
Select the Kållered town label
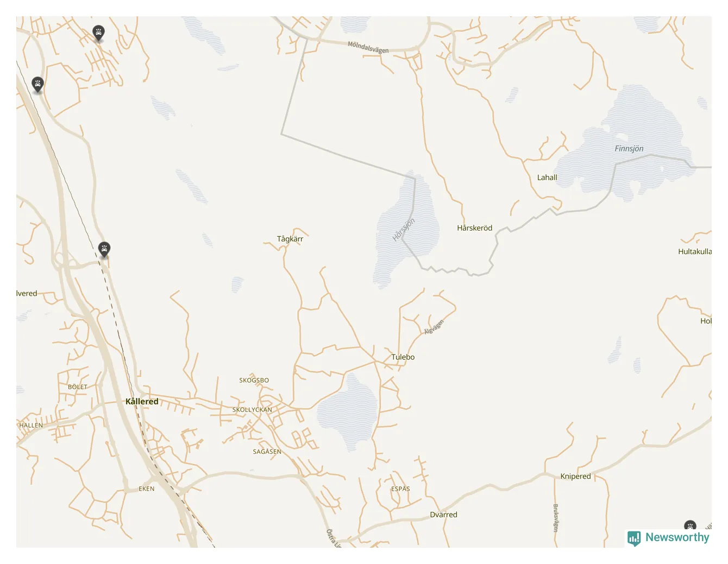142,402
